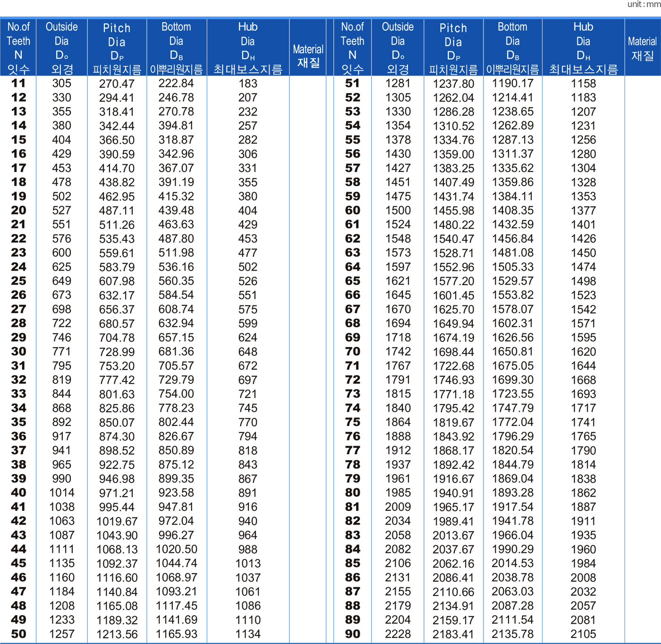Click outside diameter 1430 in teeth row 56
The height and width of the screenshot is (644, 661).
point(398,154)
